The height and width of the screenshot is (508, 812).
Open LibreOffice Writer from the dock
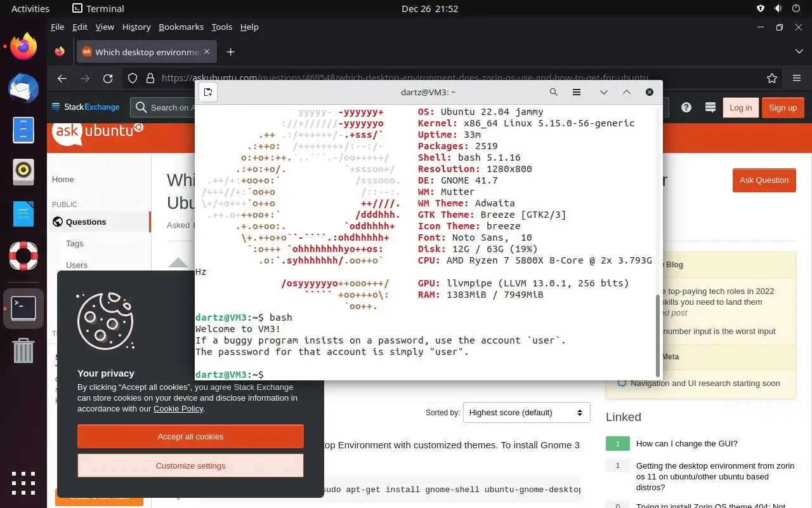pyautogui.click(x=23, y=213)
